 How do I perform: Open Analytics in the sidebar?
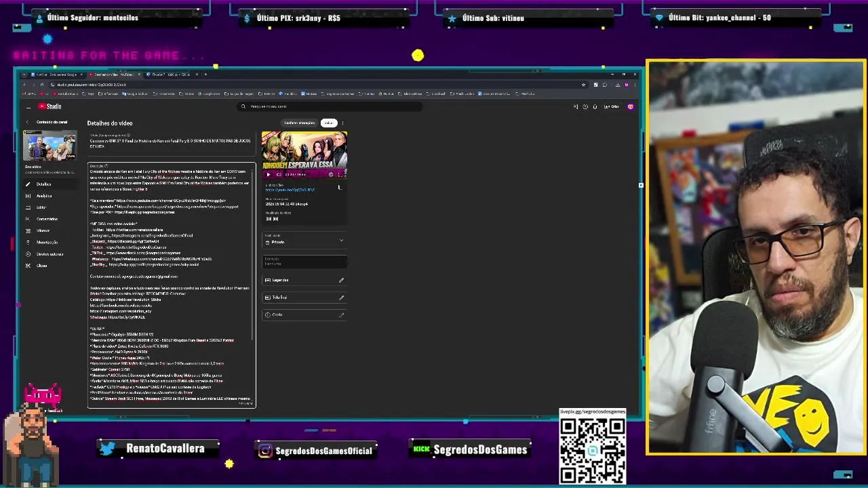(x=50, y=196)
